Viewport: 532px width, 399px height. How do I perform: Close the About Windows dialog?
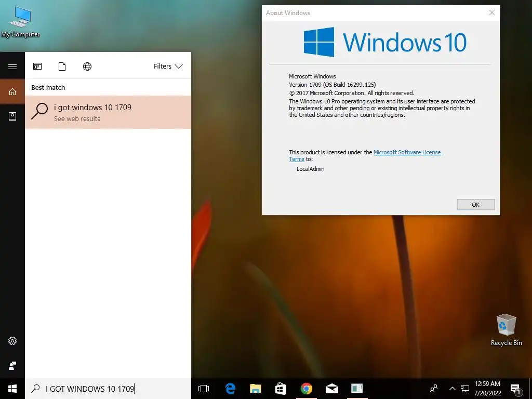[x=491, y=13]
